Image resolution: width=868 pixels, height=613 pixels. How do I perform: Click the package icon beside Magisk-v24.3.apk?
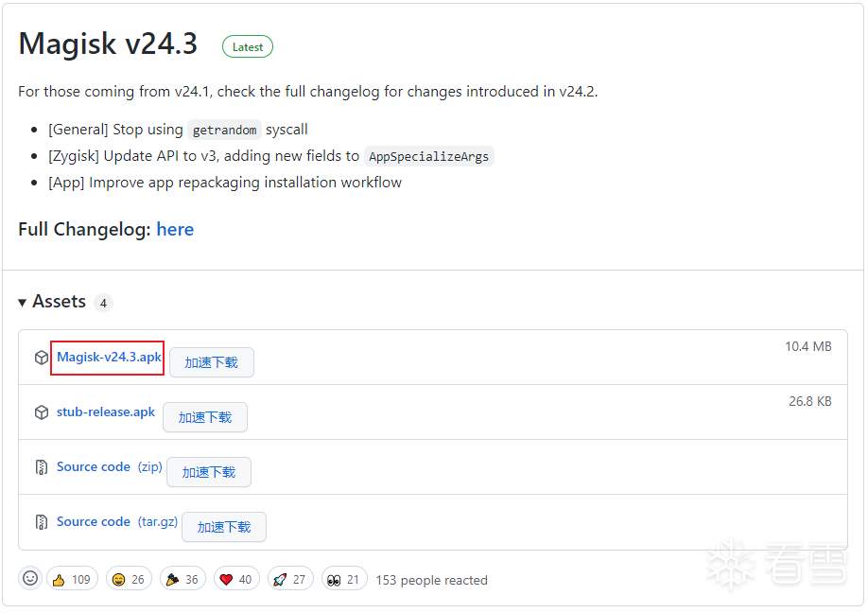[x=42, y=358]
